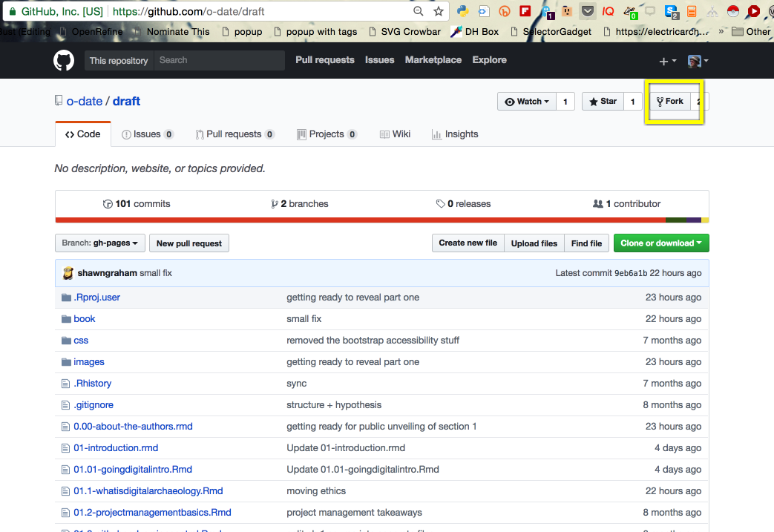Image resolution: width=774 pixels, height=532 pixels.
Task: Go to Explore in top navigation
Action: tap(489, 59)
